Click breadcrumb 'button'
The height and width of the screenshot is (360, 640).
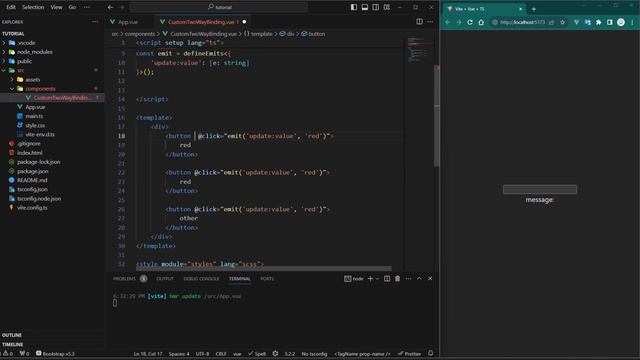coord(317,34)
